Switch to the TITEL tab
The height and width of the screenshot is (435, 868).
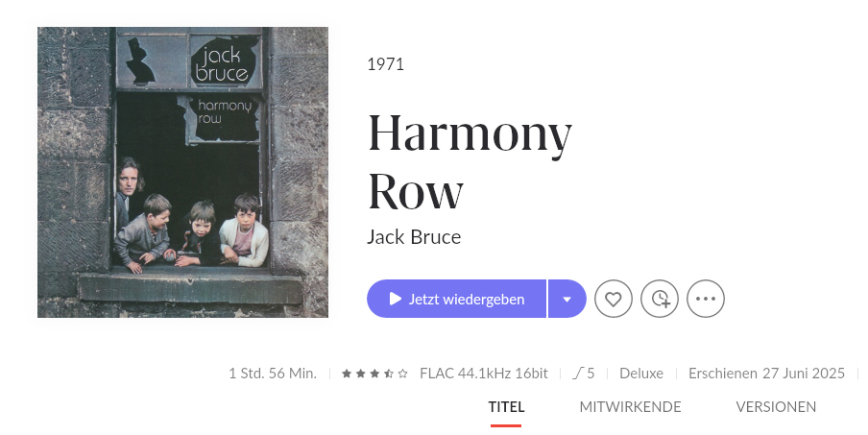pyautogui.click(x=506, y=407)
